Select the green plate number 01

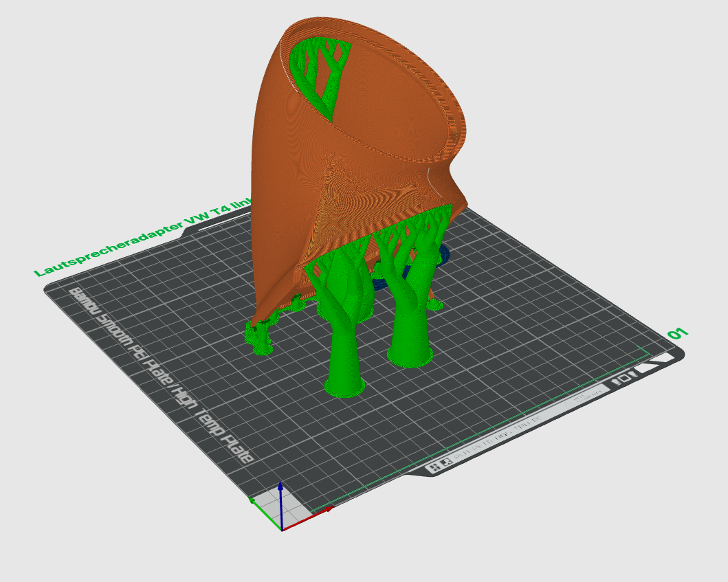tap(678, 334)
